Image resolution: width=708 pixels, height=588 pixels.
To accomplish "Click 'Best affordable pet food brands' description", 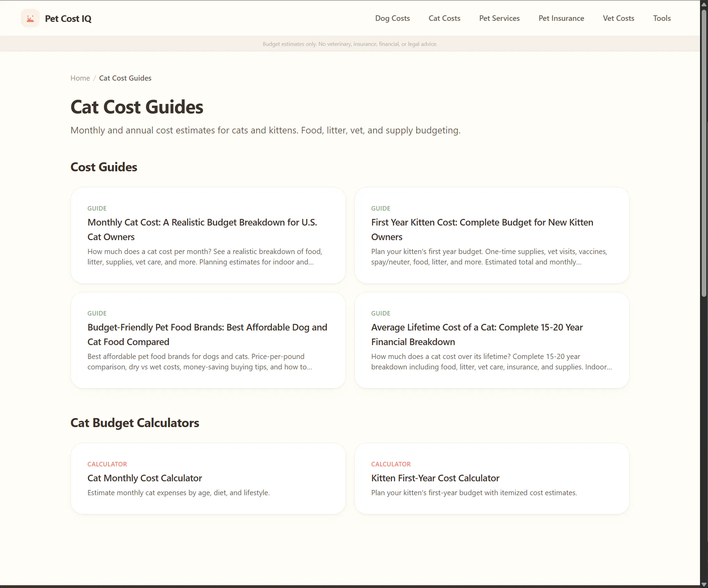I will tap(200, 362).
